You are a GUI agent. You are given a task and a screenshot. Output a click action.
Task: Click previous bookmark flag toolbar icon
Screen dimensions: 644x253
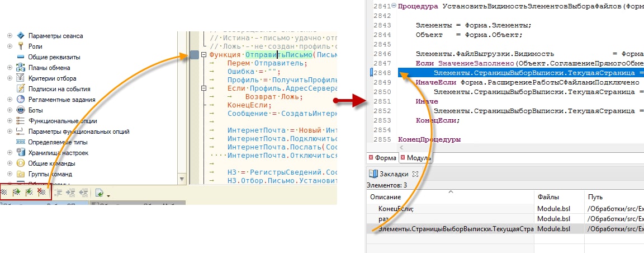(29, 192)
